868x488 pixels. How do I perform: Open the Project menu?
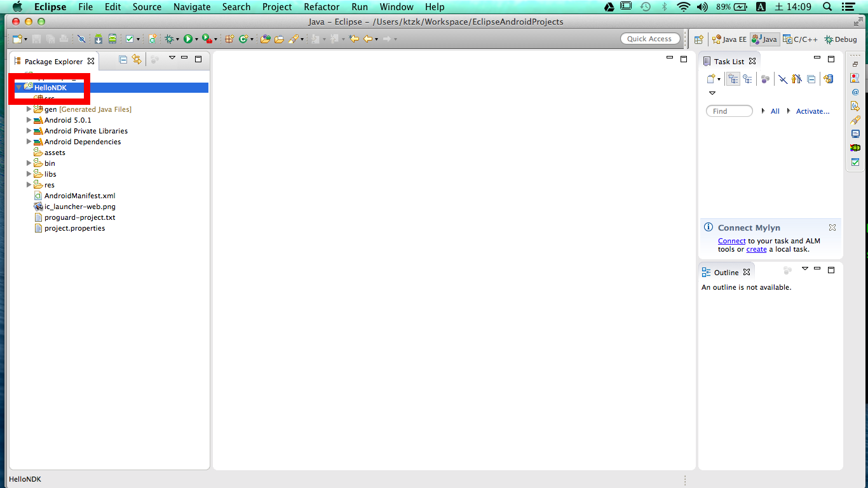[277, 7]
